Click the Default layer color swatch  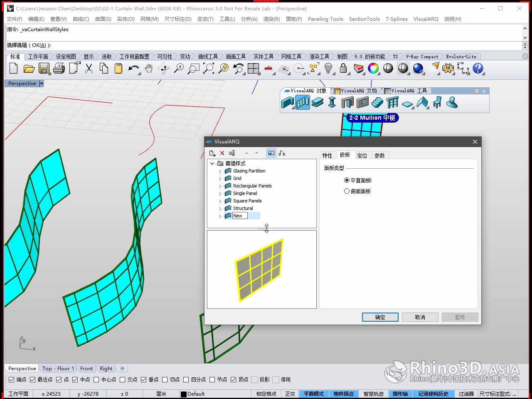point(184,394)
